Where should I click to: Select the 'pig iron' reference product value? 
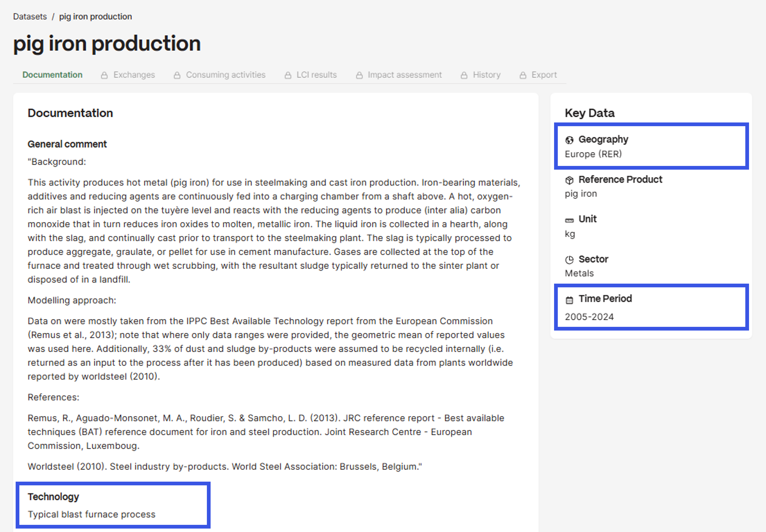tap(581, 194)
